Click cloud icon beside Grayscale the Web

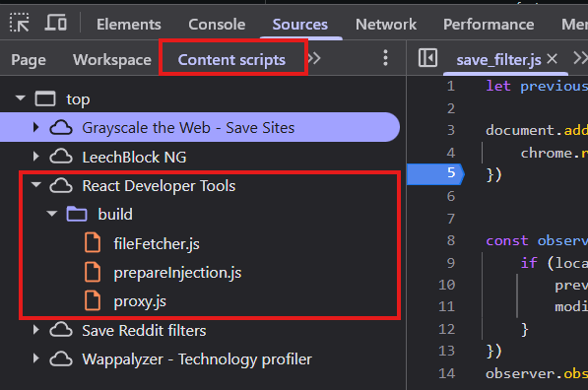tap(61, 127)
